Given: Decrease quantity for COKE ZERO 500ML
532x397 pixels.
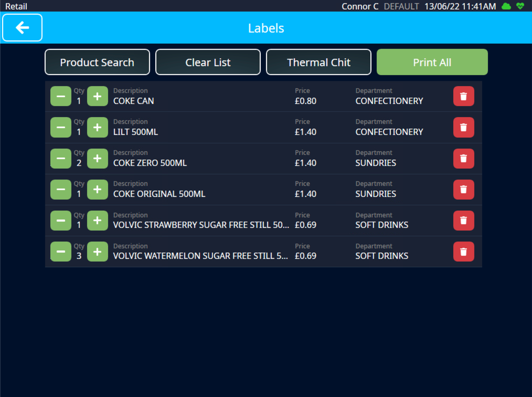Looking at the screenshot, I should click(61, 158).
